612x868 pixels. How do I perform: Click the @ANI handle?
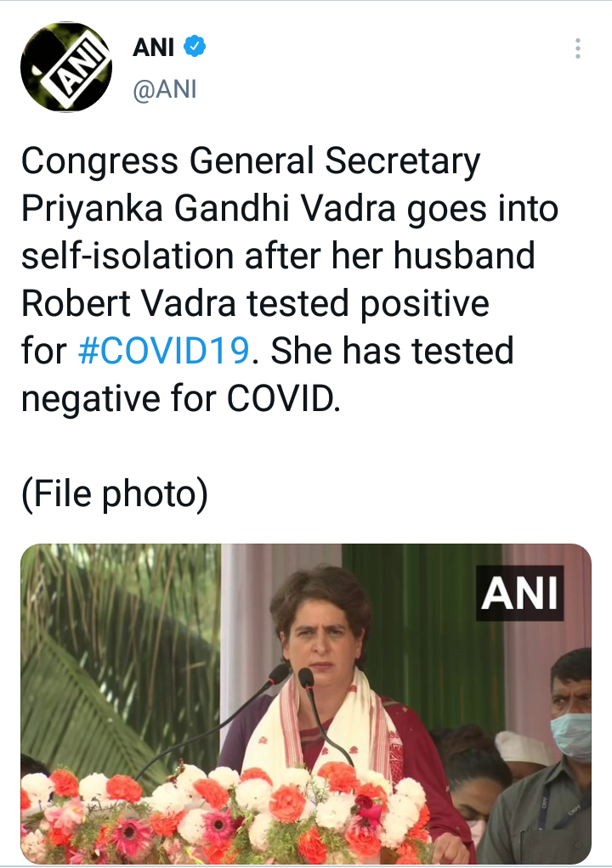(x=165, y=88)
